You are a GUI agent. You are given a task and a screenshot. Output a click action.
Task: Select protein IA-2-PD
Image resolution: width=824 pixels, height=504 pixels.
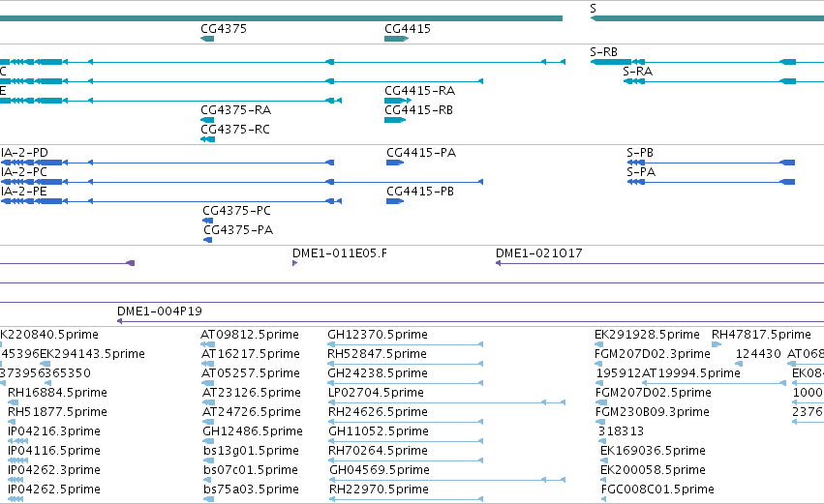click(x=24, y=153)
